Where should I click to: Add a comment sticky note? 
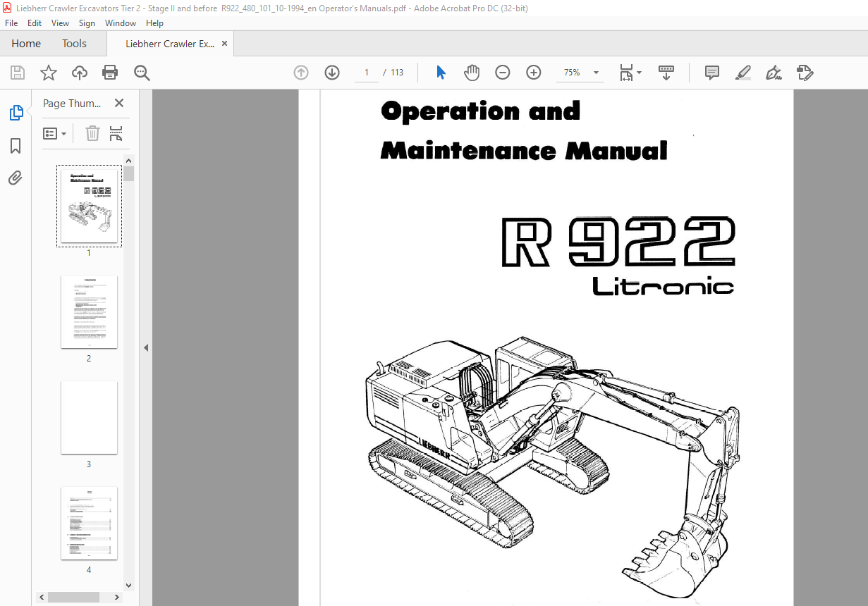coord(712,73)
